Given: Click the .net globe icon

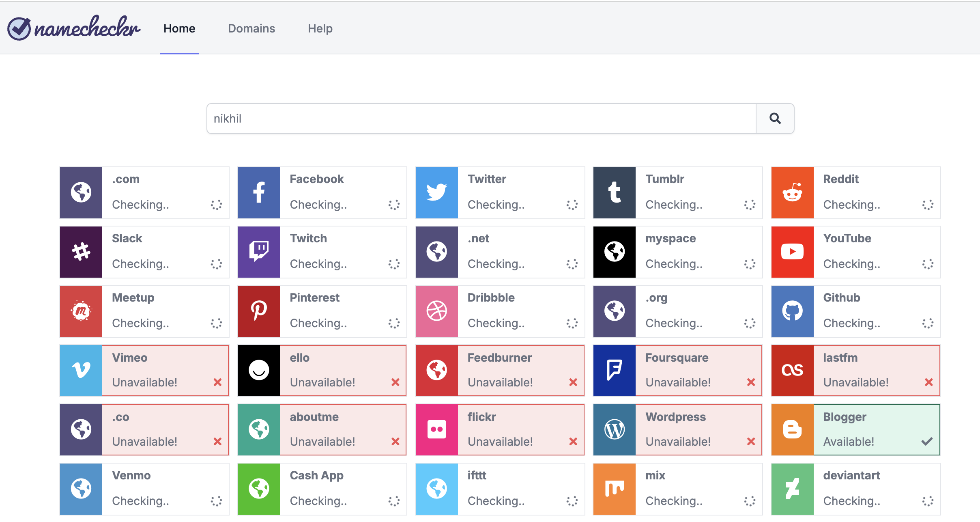Looking at the screenshot, I should (437, 252).
